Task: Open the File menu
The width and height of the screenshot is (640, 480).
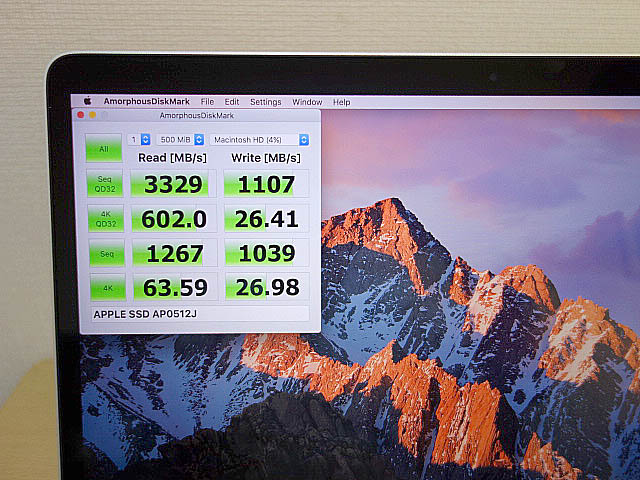Action: click(207, 102)
